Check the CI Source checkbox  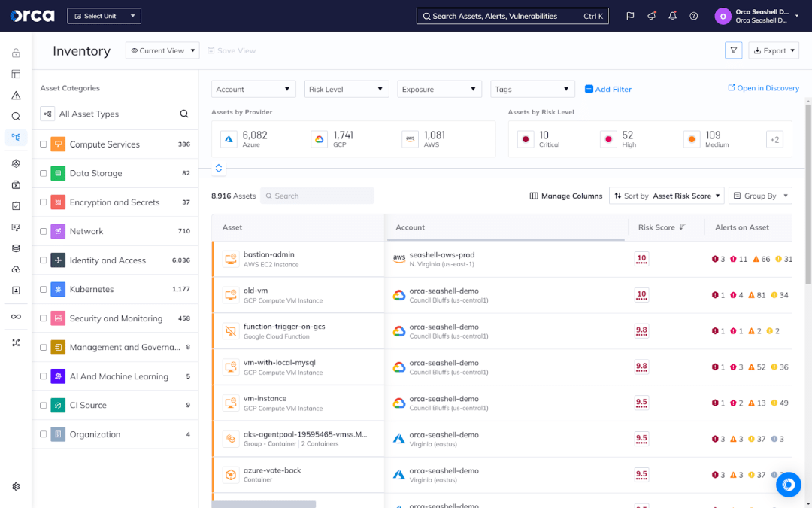pyautogui.click(x=44, y=406)
